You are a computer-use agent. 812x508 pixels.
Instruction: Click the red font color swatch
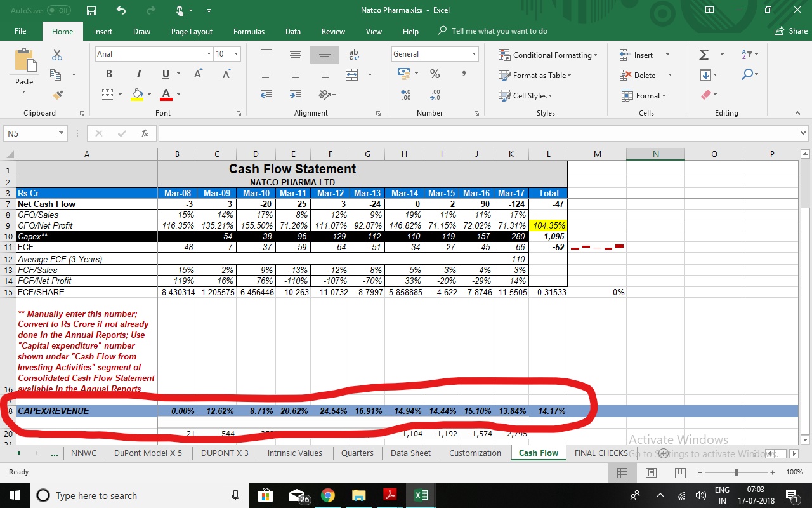coord(166,95)
